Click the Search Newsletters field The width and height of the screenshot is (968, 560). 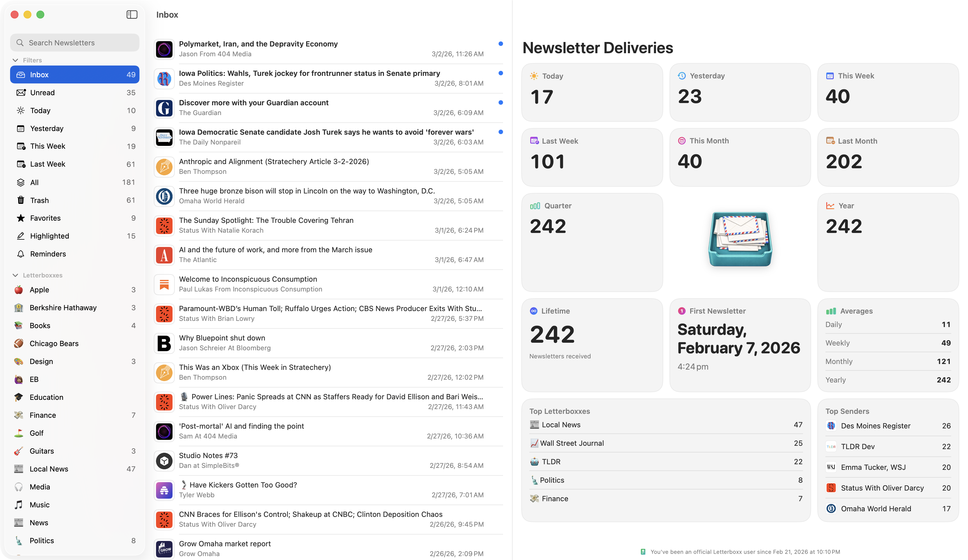coord(75,43)
